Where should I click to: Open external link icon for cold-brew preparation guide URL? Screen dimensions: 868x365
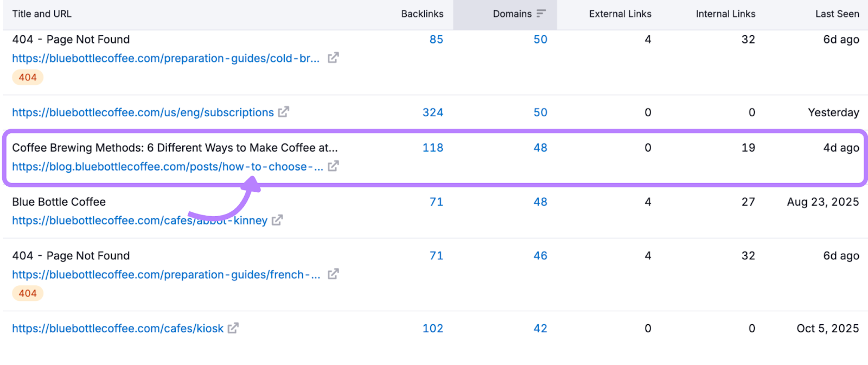tap(333, 58)
